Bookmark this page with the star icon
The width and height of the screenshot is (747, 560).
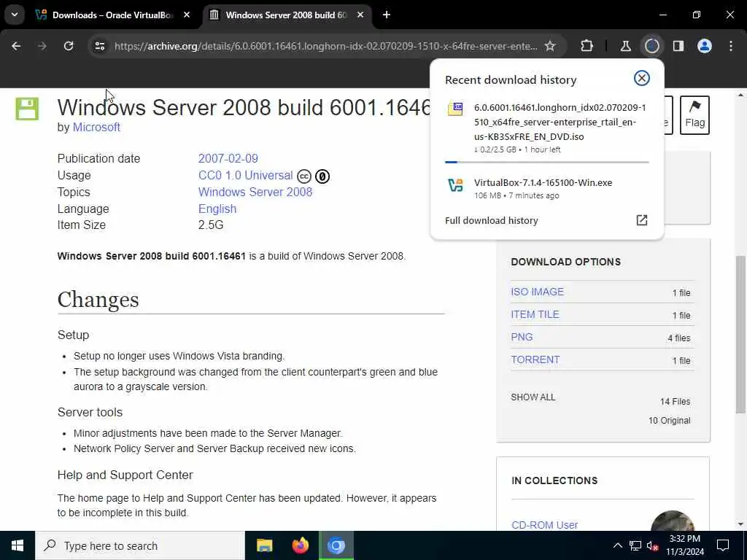tap(550, 46)
